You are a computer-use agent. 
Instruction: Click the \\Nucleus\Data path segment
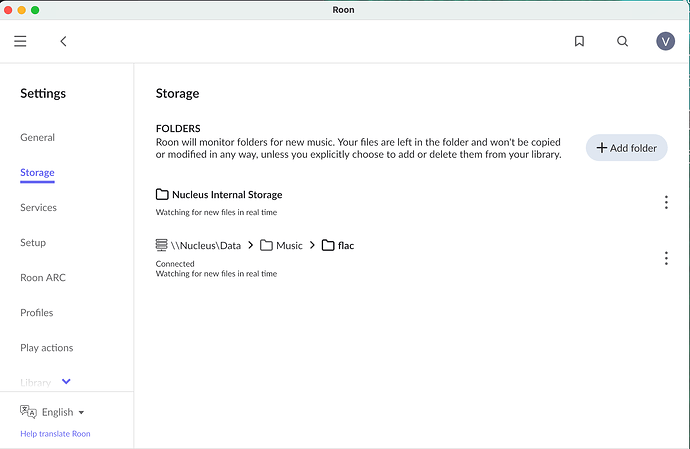click(206, 246)
